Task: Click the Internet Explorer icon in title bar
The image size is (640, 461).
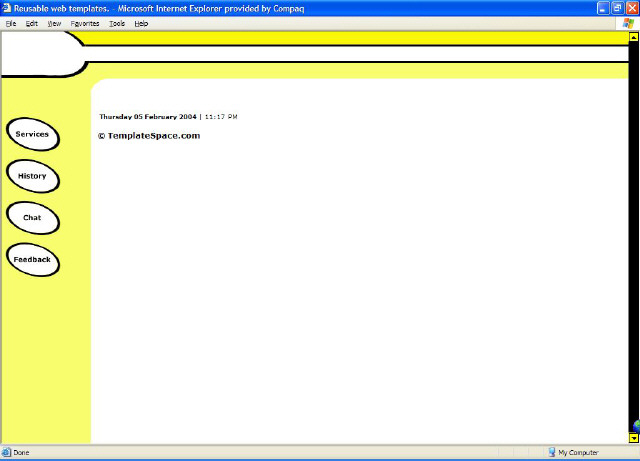Action: [x=7, y=7]
